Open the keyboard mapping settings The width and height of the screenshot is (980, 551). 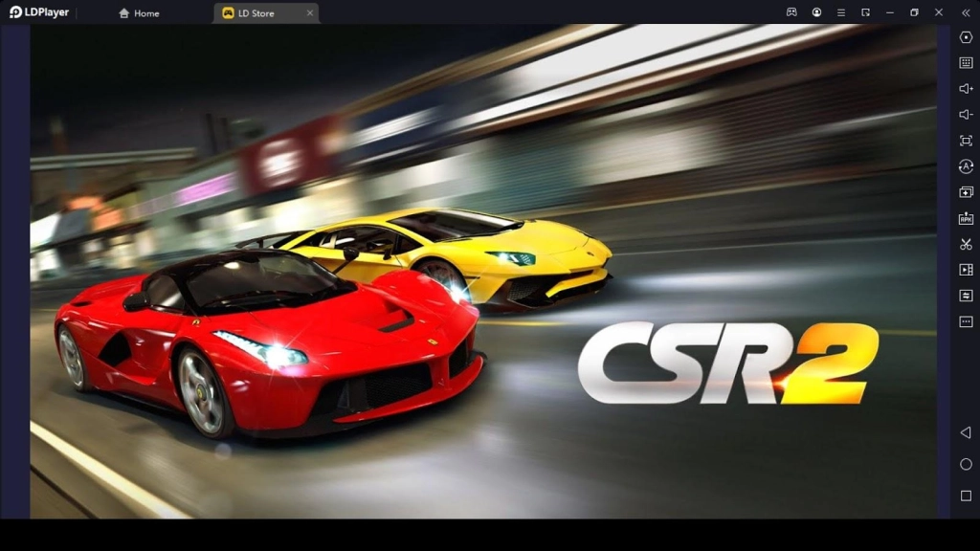coord(964,63)
